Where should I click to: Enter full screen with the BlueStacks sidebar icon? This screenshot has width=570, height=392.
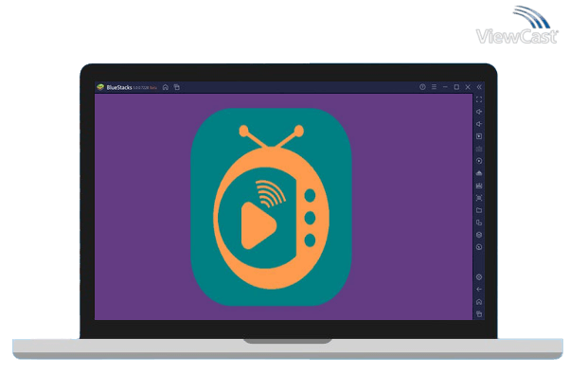pyautogui.click(x=479, y=99)
